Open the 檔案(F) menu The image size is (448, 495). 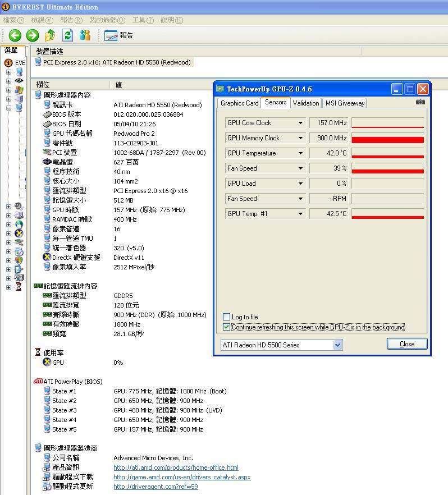click(13, 20)
